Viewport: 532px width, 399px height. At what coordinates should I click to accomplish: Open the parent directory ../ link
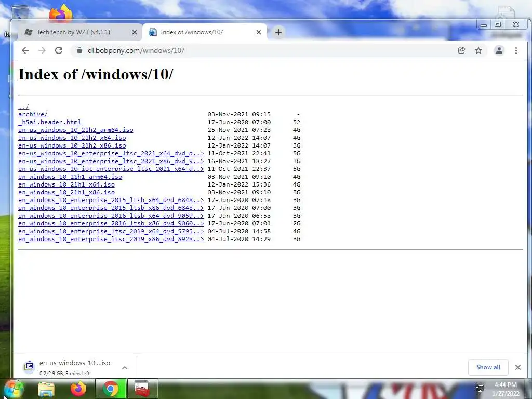(x=24, y=107)
